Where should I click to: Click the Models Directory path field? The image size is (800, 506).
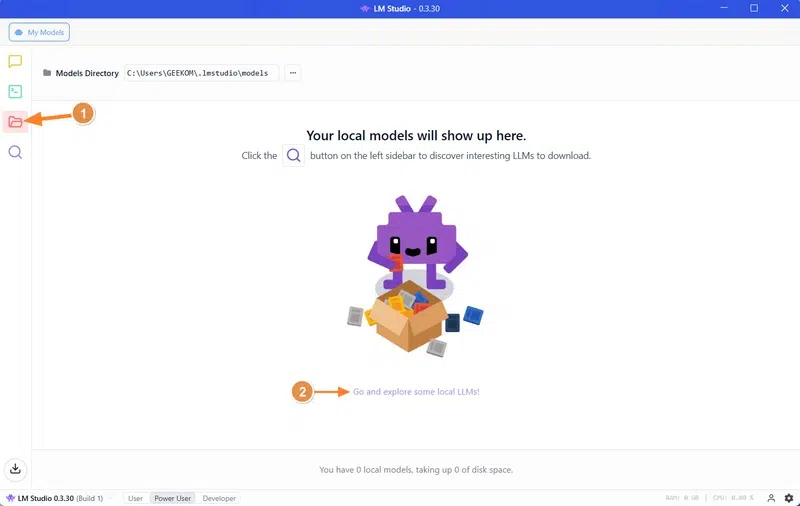[x=197, y=73]
